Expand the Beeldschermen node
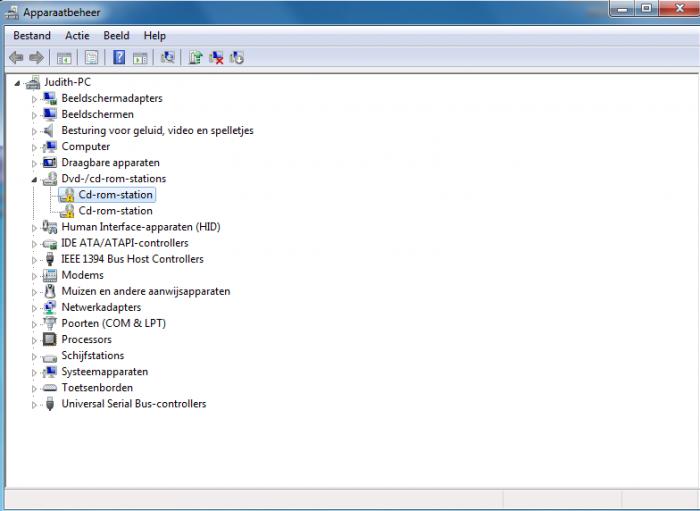Viewport: 700px width, 511px height. click(34, 115)
